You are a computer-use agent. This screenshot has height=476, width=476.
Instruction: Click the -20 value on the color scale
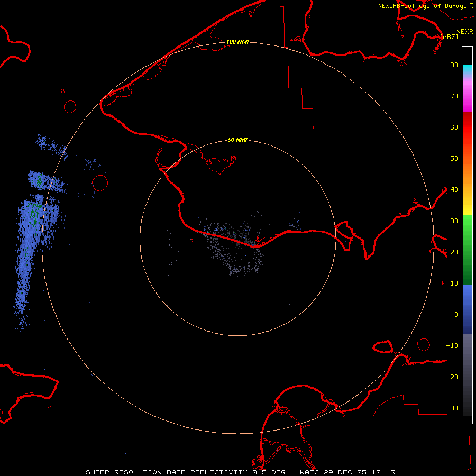click(x=452, y=377)
